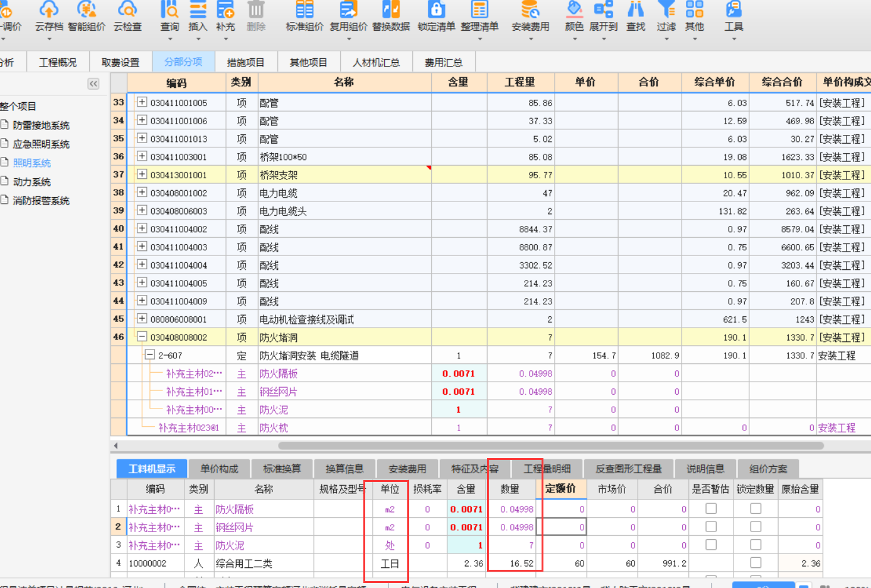Viewport: 871px width, 588px height.
Task: Select 动力系统 in the project tree
Action: (31, 182)
